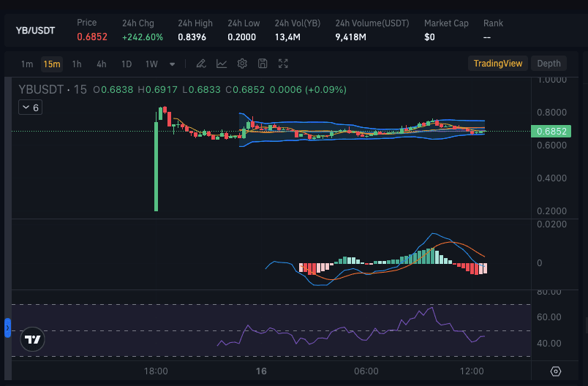Expand the blue left side panel handle
This screenshot has height=386, width=588.
pyautogui.click(x=7, y=328)
